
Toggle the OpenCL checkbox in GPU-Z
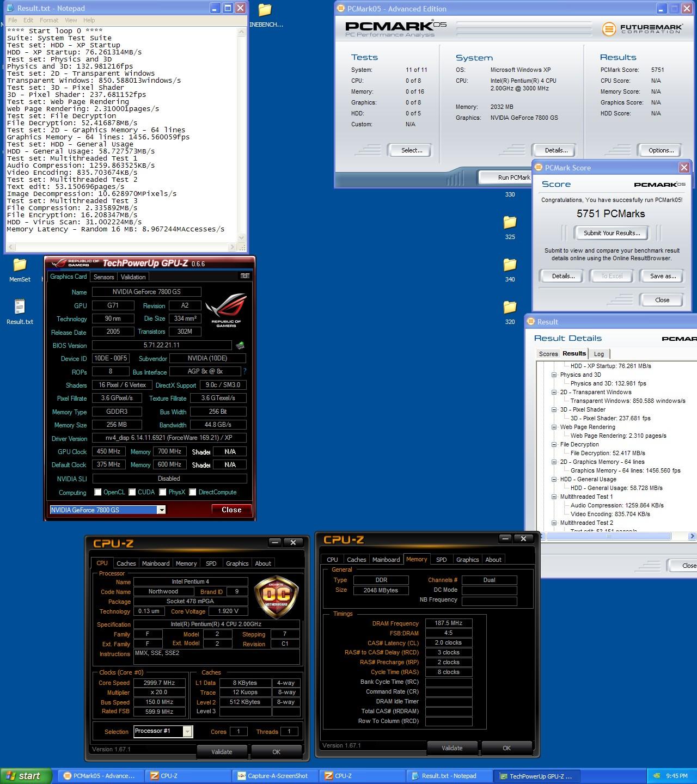98,492
